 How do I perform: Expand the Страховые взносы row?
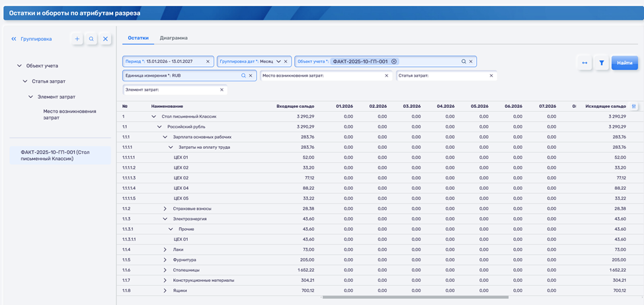(x=165, y=208)
